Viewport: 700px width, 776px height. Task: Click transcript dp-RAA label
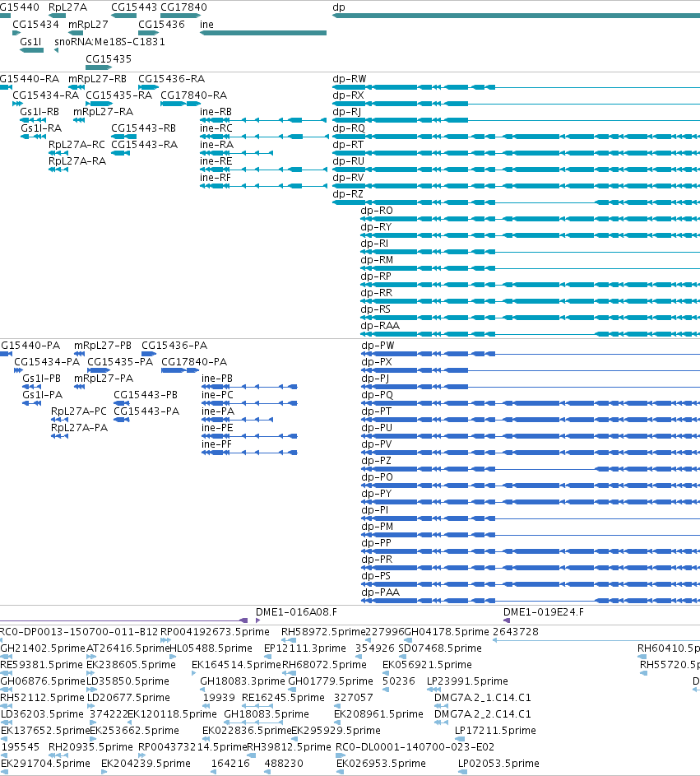point(380,326)
